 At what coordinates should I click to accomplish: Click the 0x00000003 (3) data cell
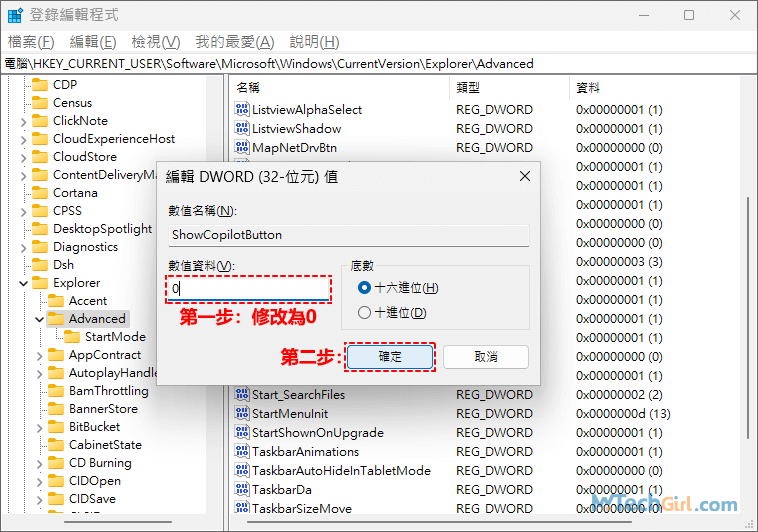pos(619,262)
